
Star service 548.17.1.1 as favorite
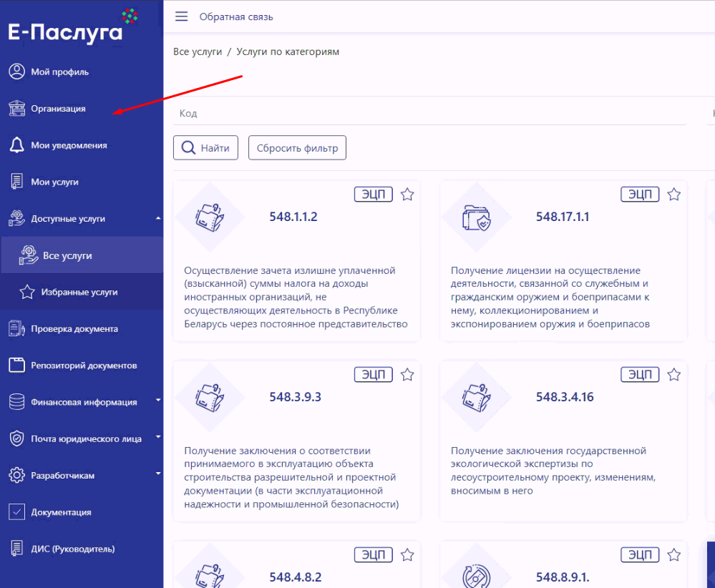click(673, 195)
